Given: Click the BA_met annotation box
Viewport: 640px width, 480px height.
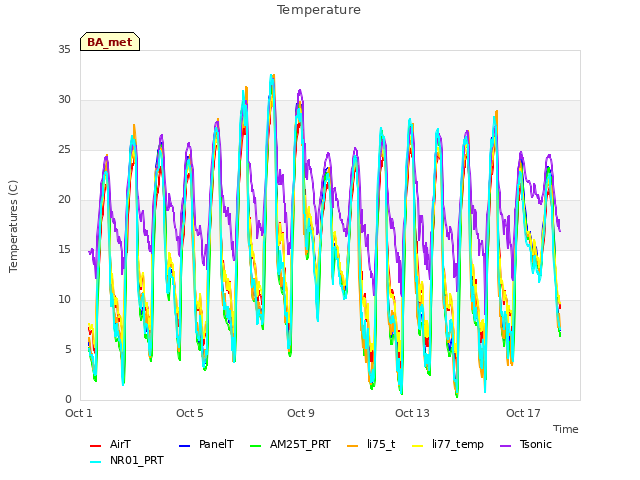Looking at the screenshot, I should tap(110, 42).
